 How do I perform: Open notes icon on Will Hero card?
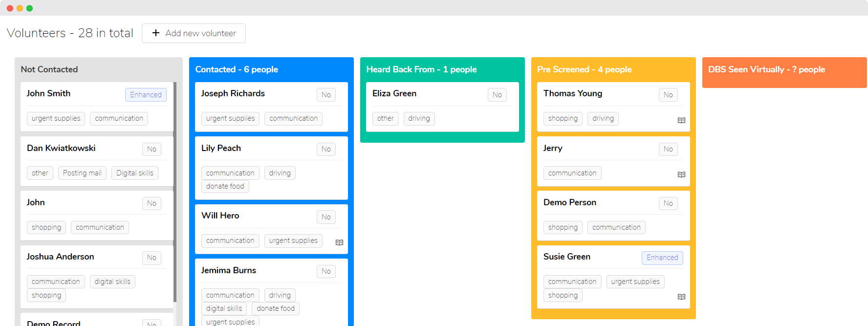(x=339, y=242)
